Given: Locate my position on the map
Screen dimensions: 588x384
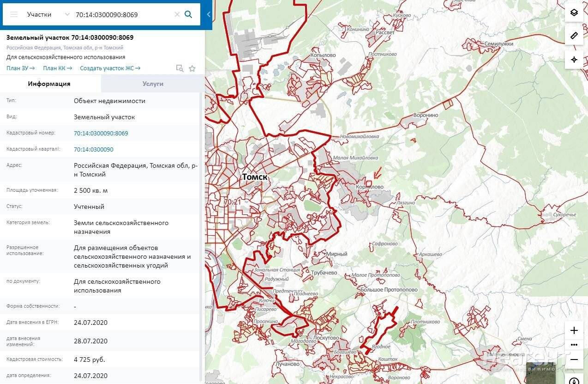Looking at the screenshot, I should coord(574,60).
